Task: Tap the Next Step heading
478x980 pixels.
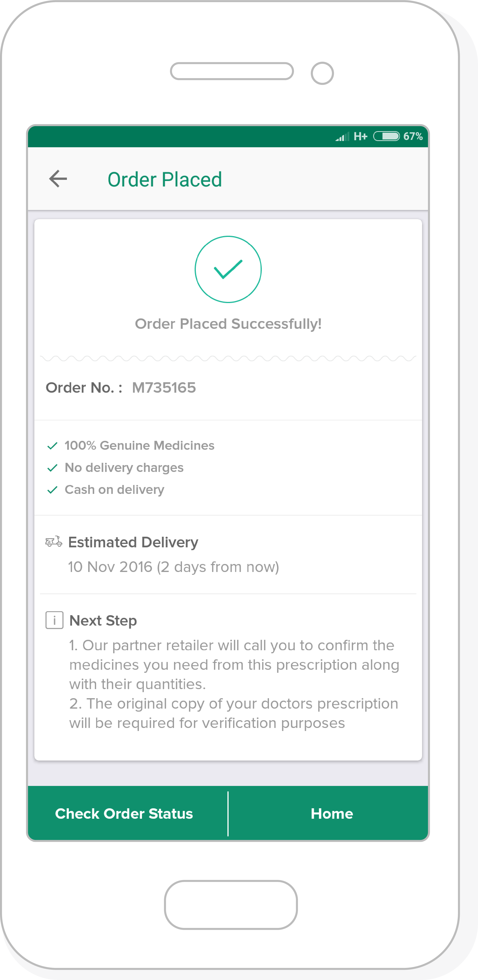Action: [103, 620]
